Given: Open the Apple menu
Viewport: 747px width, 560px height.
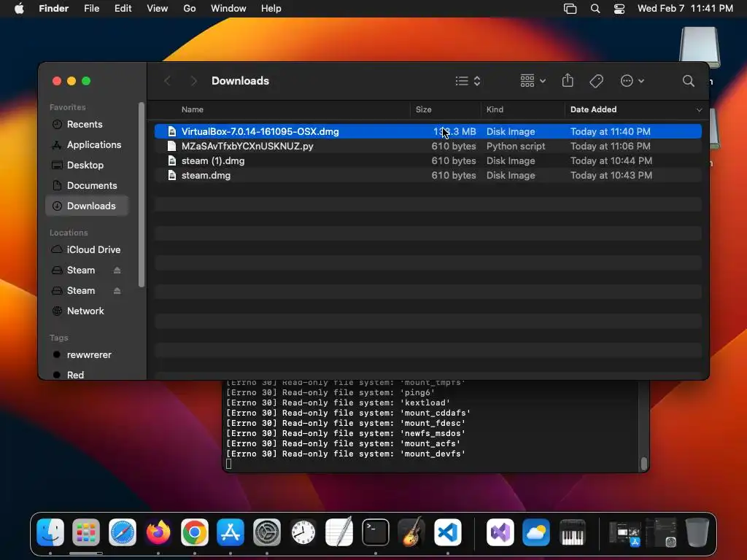Looking at the screenshot, I should 19,9.
